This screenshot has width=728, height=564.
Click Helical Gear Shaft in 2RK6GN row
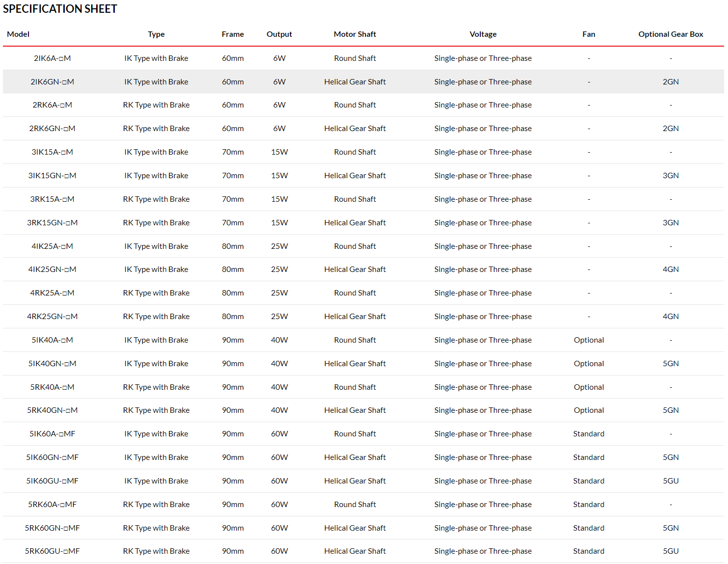coord(355,129)
